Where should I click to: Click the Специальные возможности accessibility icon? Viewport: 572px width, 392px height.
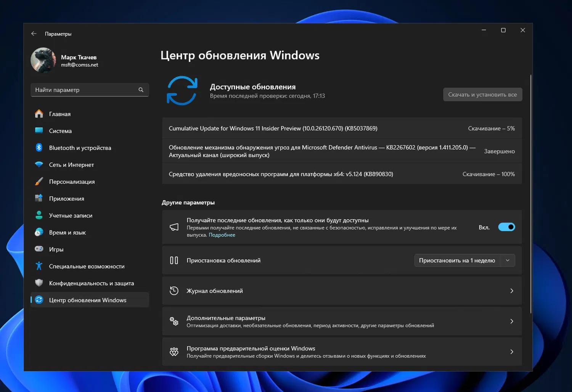[39, 266]
